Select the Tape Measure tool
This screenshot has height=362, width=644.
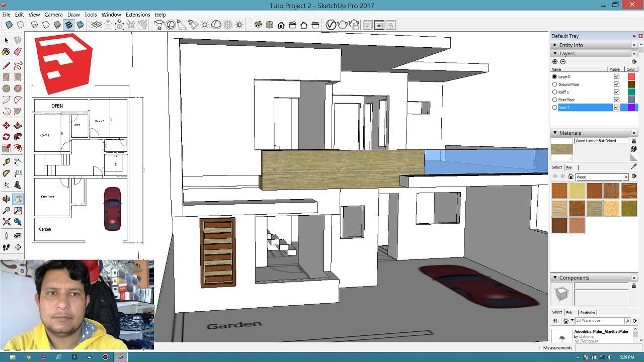pos(6,162)
